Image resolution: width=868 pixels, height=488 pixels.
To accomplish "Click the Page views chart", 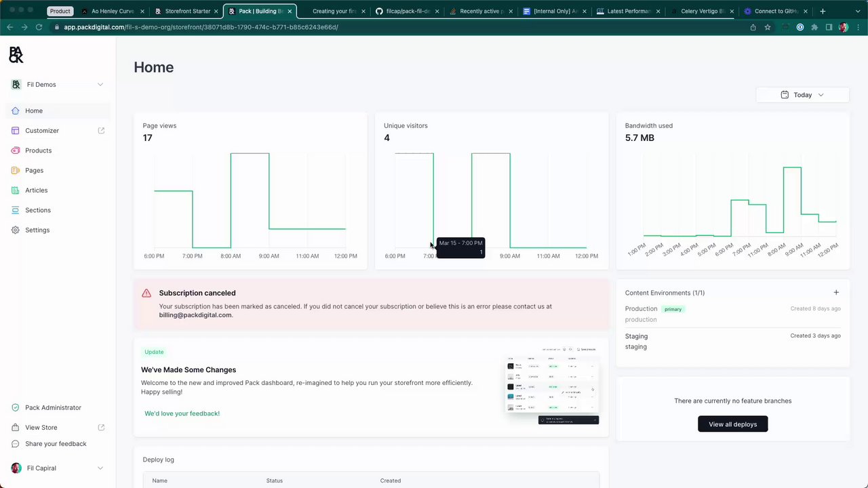I will click(250, 201).
